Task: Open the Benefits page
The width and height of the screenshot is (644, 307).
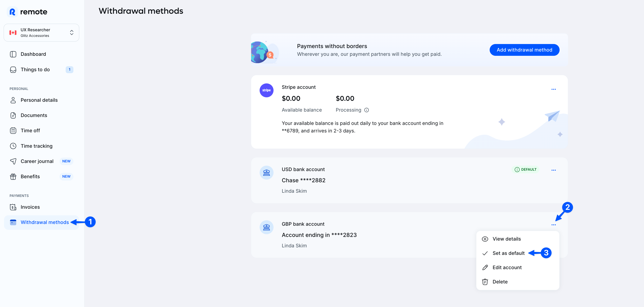Action: 41,176
